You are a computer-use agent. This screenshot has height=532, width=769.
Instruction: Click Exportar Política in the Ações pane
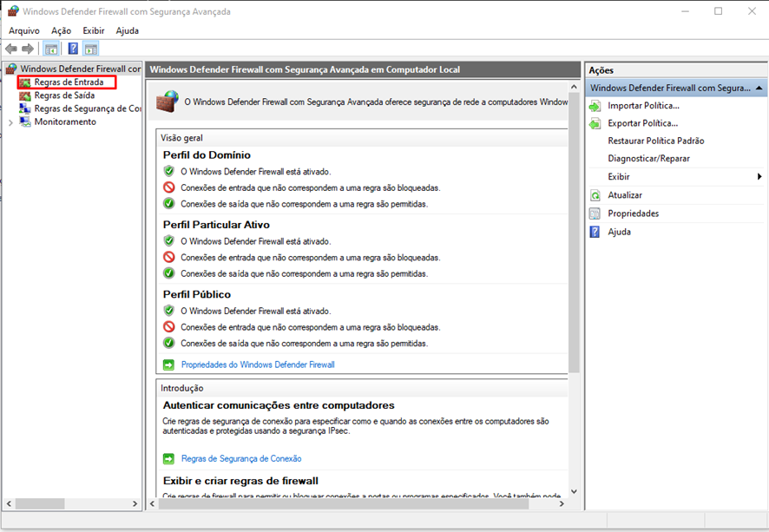(642, 123)
